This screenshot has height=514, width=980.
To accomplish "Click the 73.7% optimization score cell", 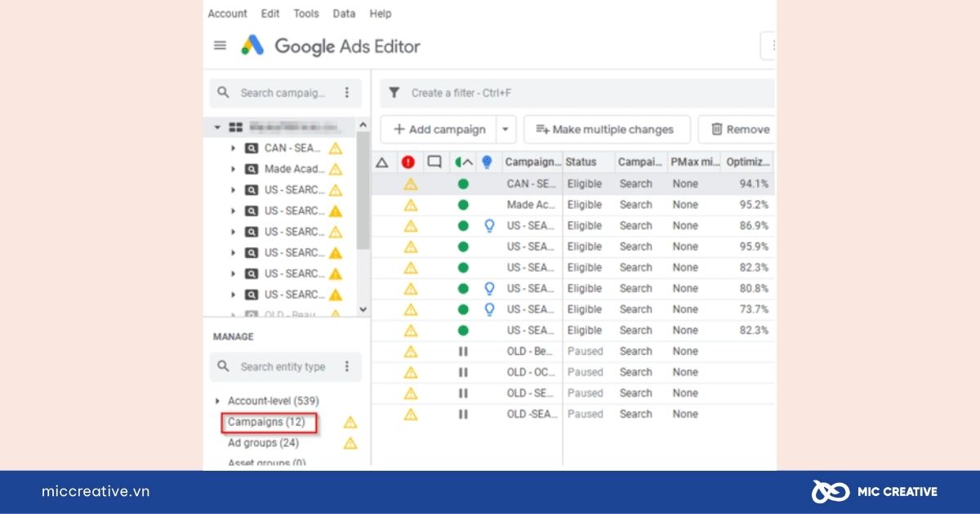I will tap(753, 309).
